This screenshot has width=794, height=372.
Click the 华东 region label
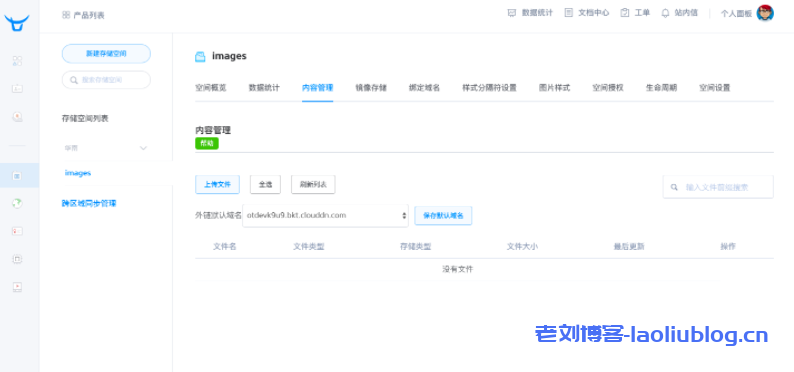click(x=71, y=148)
